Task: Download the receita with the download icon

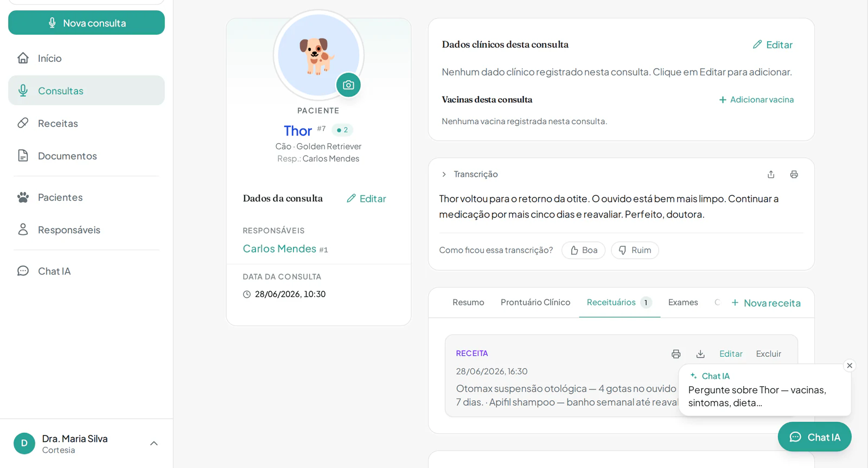Action: coord(700,354)
